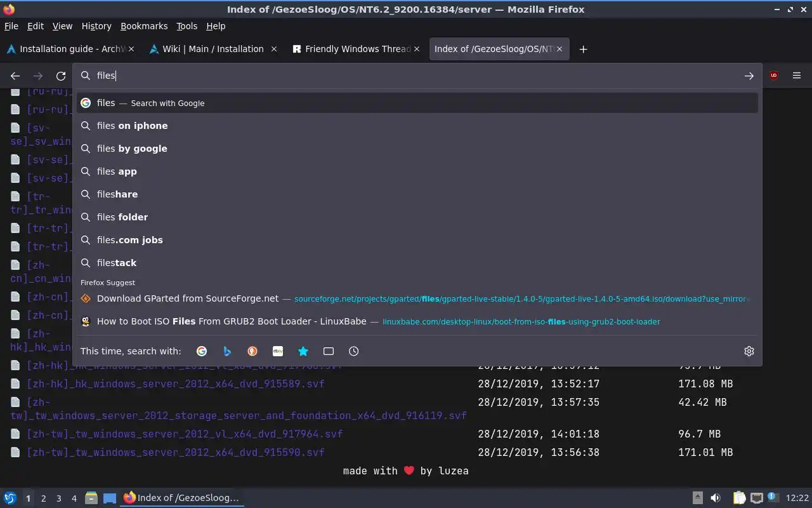Choose 'filestack' suggestion
The image size is (812, 508).
tap(417, 263)
